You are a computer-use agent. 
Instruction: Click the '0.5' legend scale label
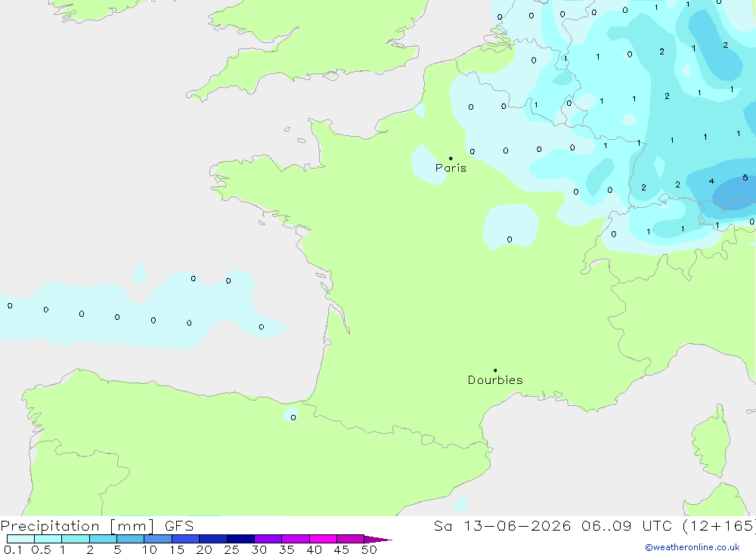tap(41, 549)
